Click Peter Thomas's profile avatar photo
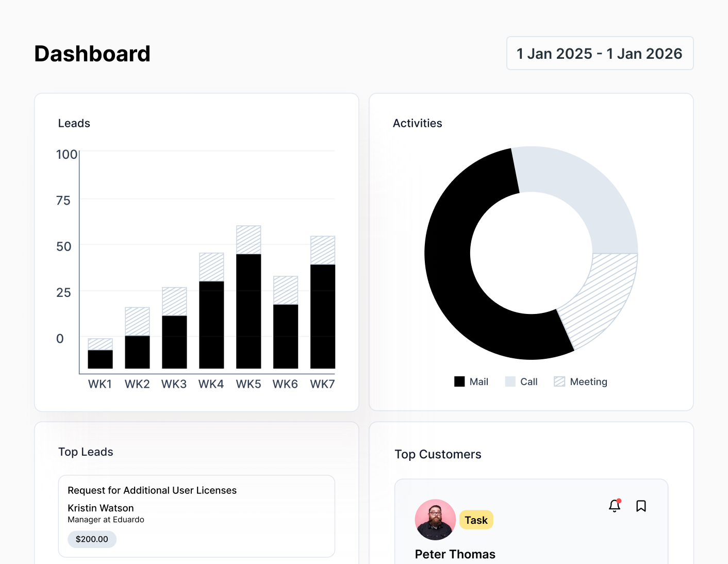Image resolution: width=728 pixels, height=564 pixels. [x=435, y=520]
